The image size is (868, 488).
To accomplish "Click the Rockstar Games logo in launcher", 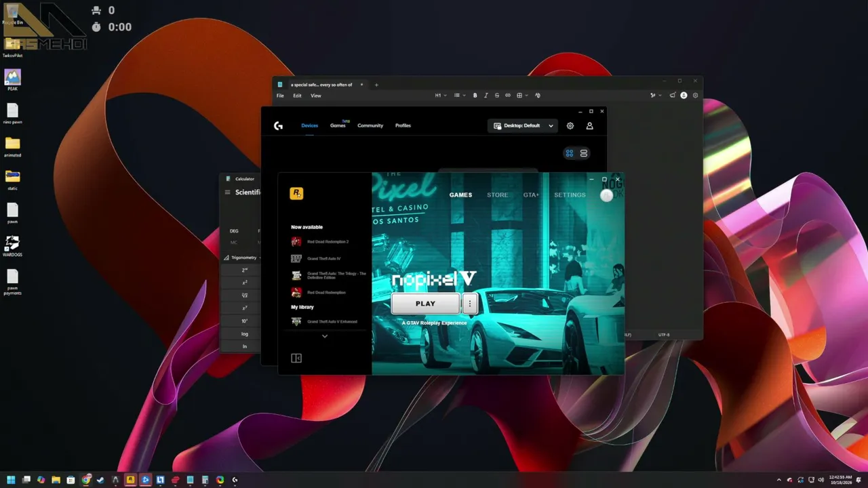I will tap(296, 194).
